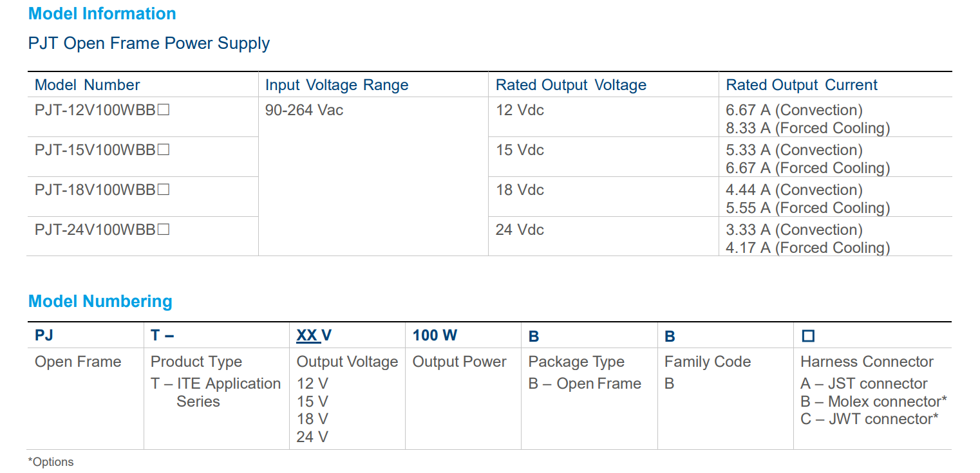Click the 90-264 Vac input voltage cell
The height and width of the screenshot is (473, 980).
pyautogui.click(x=304, y=110)
